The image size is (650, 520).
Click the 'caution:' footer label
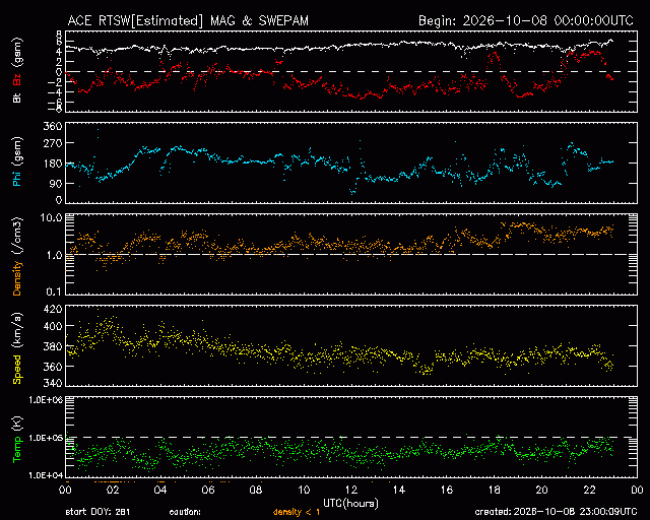click(x=185, y=512)
